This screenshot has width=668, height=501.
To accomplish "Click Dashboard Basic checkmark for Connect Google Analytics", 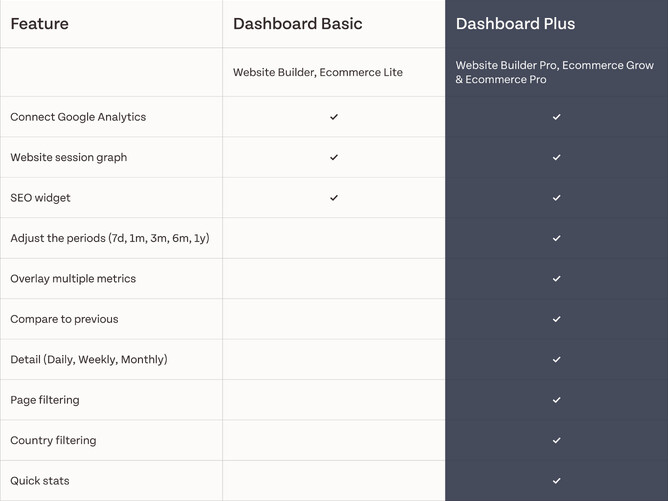I will click(334, 117).
